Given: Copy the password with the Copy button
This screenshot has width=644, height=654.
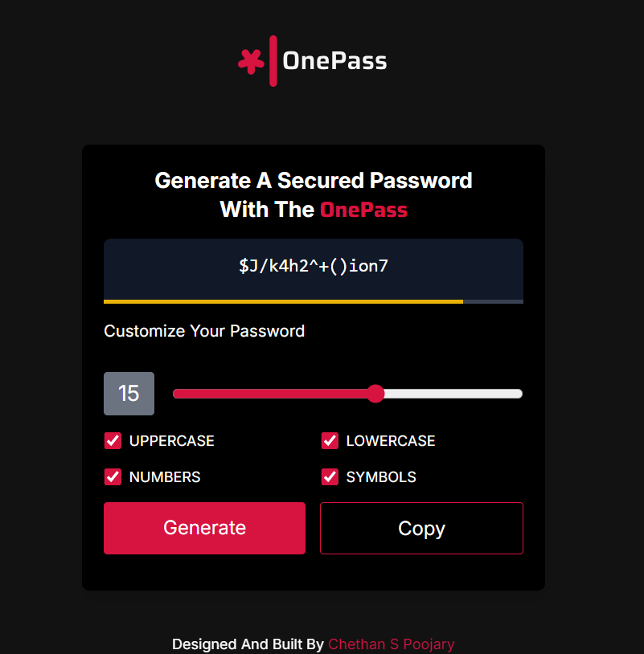Looking at the screenshot, I should tap(421, 528).
